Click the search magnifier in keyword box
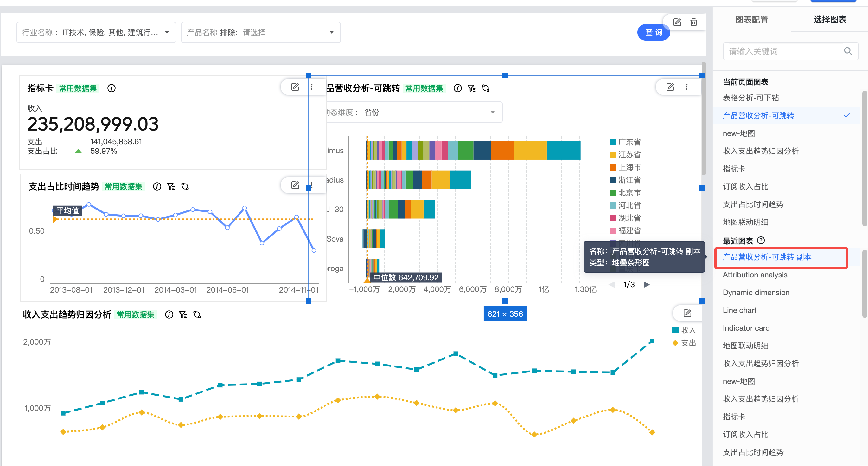This screenshot has height=466, width=868. coord(848,51)
